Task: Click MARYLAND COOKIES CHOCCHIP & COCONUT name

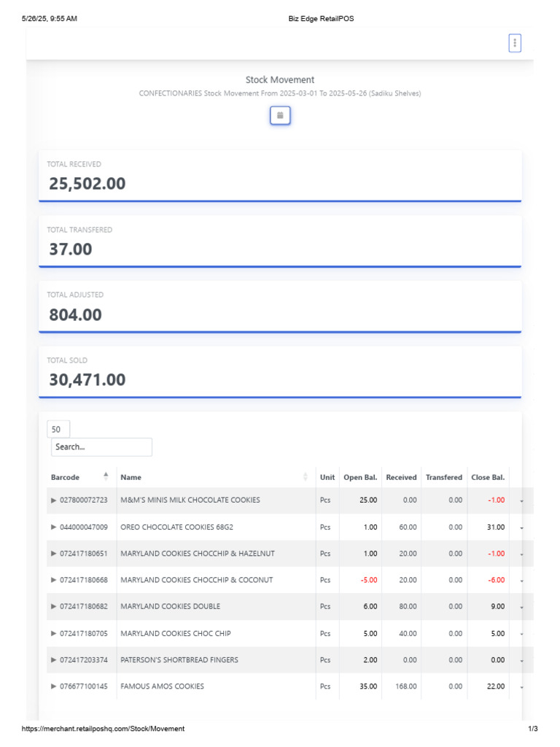Action: tap(197, 580)
